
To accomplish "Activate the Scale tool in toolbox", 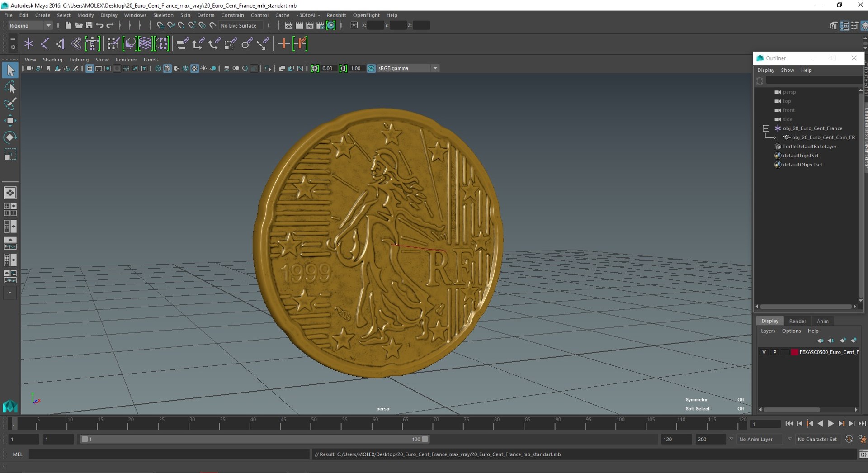I will (x=10, y=154).
